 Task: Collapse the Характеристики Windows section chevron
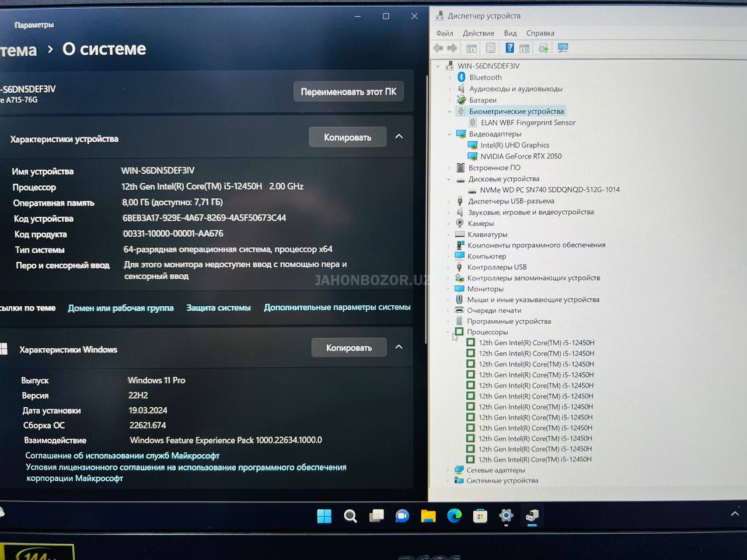(399, 347)
